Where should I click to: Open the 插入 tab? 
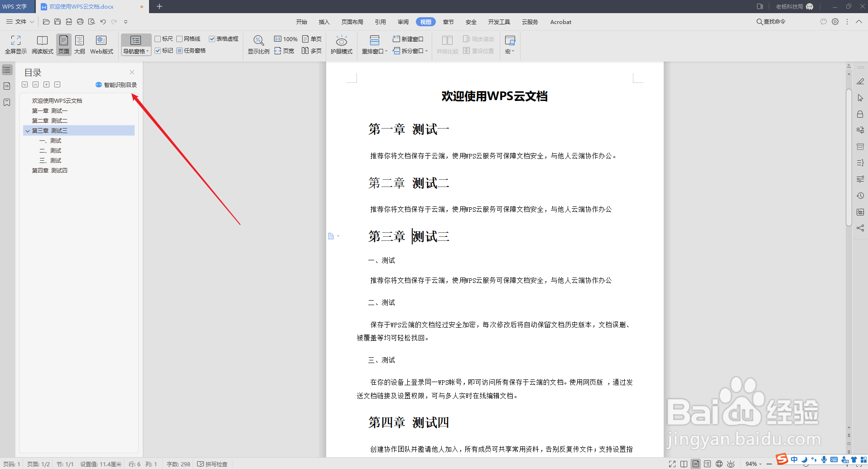[324, 22]
